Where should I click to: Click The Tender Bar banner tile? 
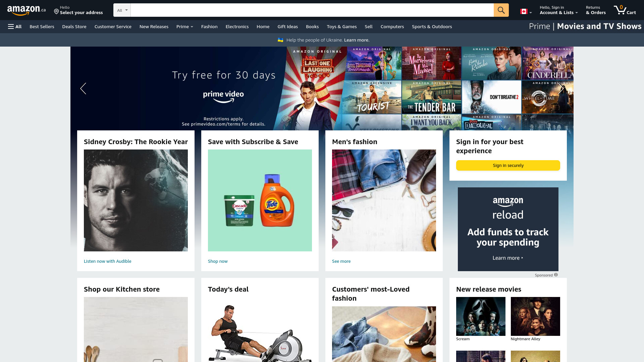(x=431, y=97)
